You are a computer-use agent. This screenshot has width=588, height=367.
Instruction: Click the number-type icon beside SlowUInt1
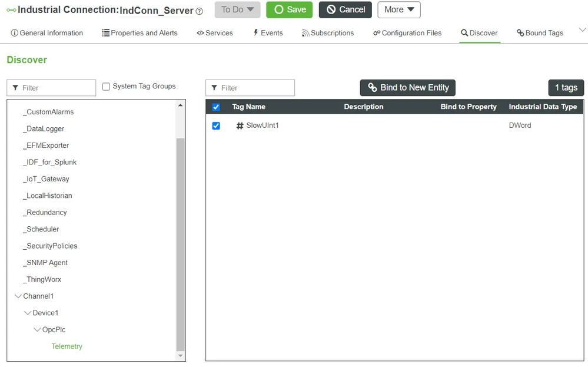240,125
